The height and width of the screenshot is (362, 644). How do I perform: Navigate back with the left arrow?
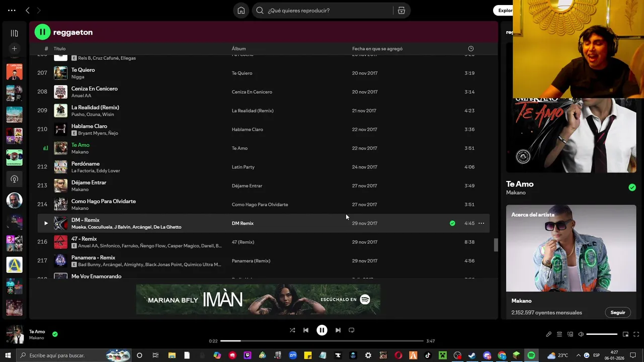click(28, 11)
